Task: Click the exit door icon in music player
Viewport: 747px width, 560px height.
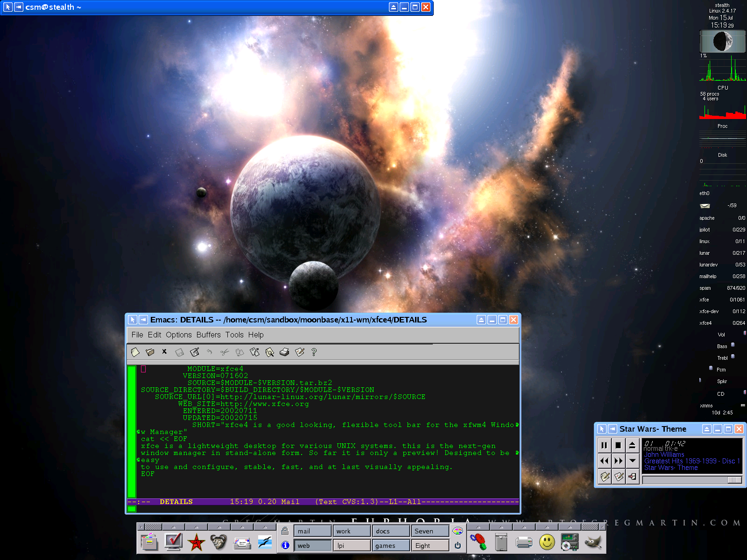Action: (x=632, y=476)
